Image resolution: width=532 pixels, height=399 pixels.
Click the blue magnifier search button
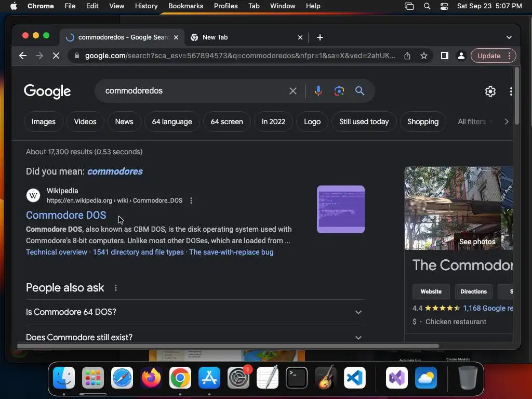click(360, 91)
